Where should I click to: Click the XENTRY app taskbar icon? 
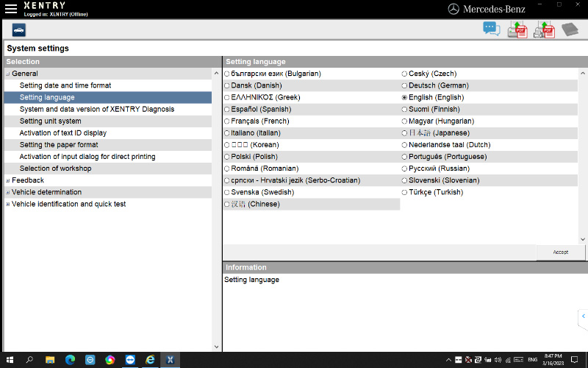[170, 360]
